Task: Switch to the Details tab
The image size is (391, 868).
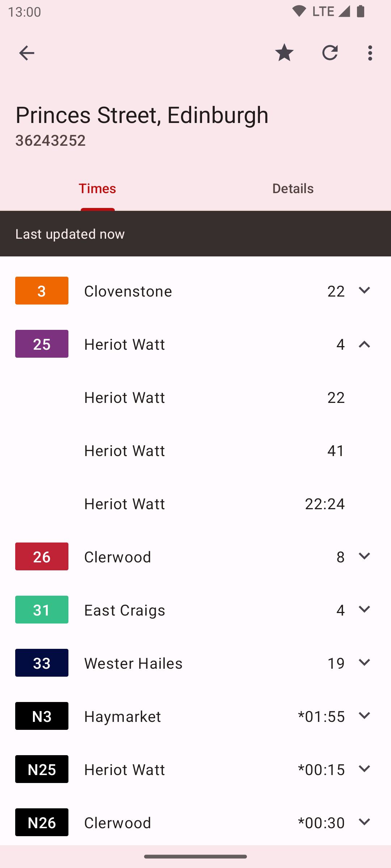Action: point(293,188)
